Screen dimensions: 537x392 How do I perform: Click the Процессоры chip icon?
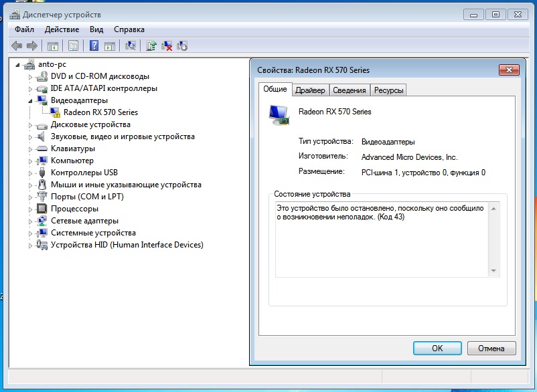tap(42, 209)
